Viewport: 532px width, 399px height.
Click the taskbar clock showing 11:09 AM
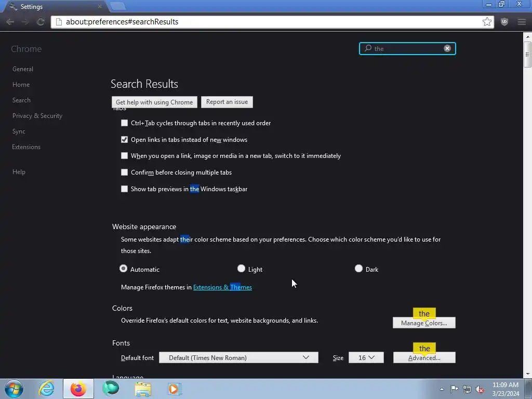(505, 389)
